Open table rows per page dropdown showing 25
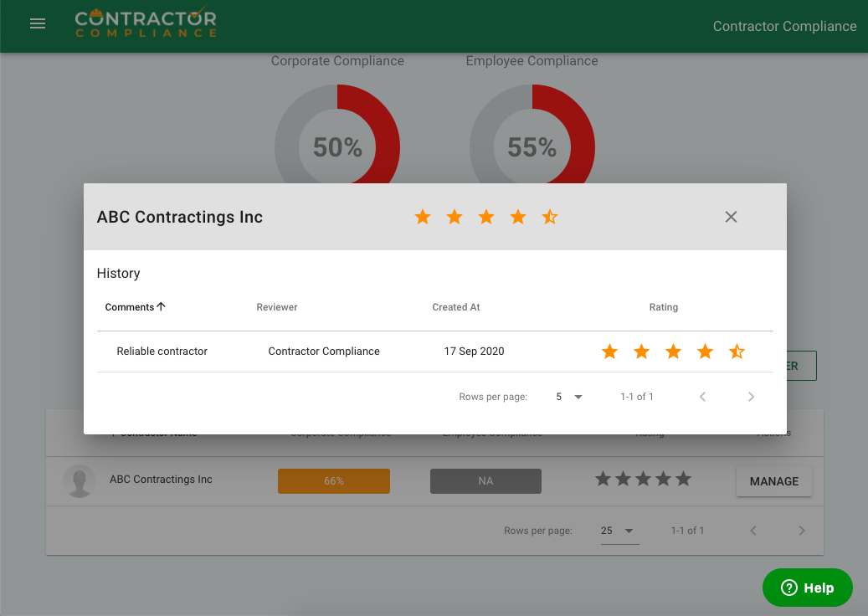 point(619,531)
